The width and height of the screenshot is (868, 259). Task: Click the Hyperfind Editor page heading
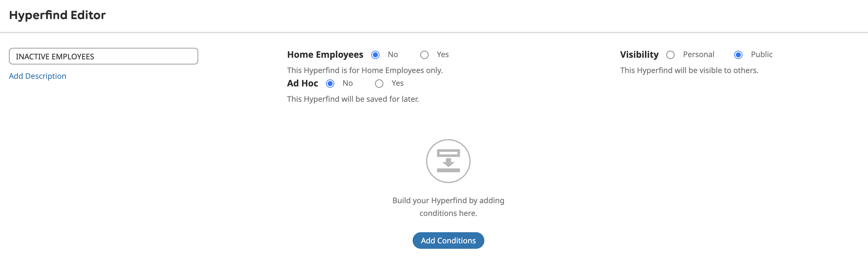tap(57, 15)
